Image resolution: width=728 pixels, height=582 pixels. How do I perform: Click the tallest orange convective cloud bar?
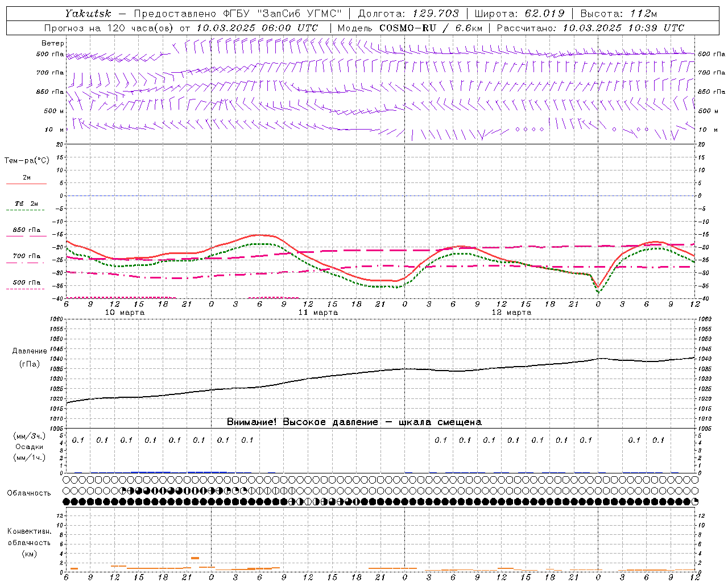(x=195, y=558)
